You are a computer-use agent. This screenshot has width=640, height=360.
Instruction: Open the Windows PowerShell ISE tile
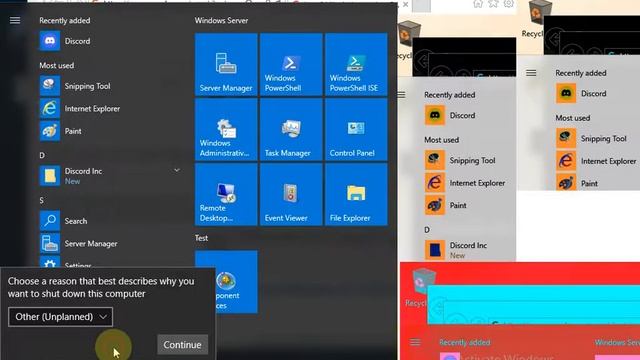356,64
